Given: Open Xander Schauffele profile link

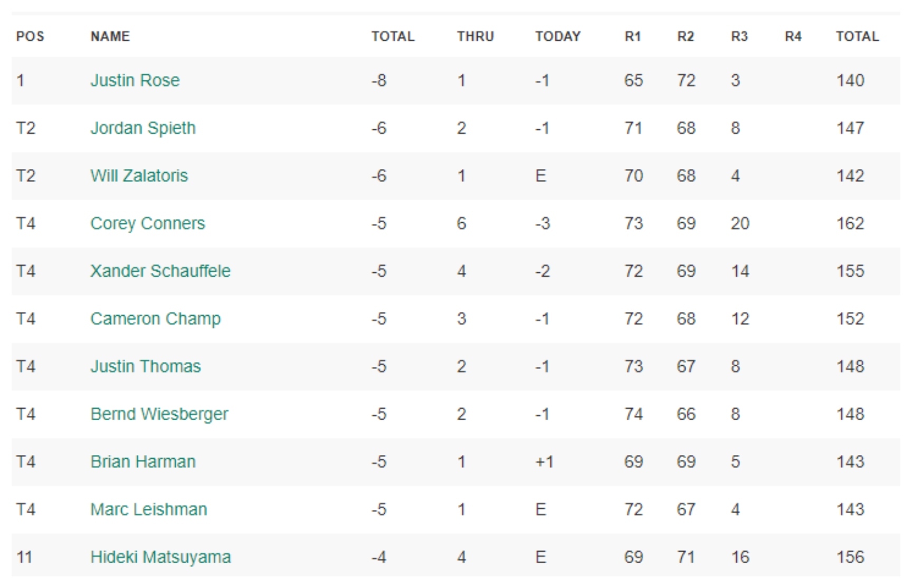Looking at the screenshot, I should 160,271.
